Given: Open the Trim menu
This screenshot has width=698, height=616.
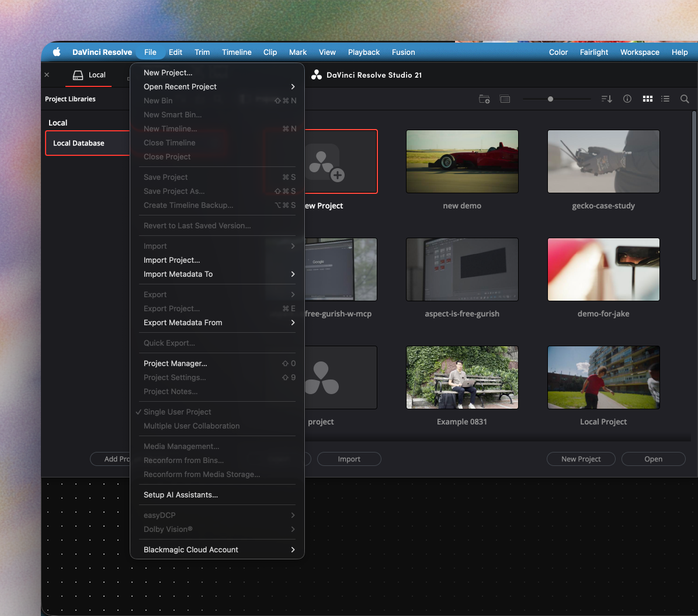Looking at the screenshot, I should coord(202,52).
